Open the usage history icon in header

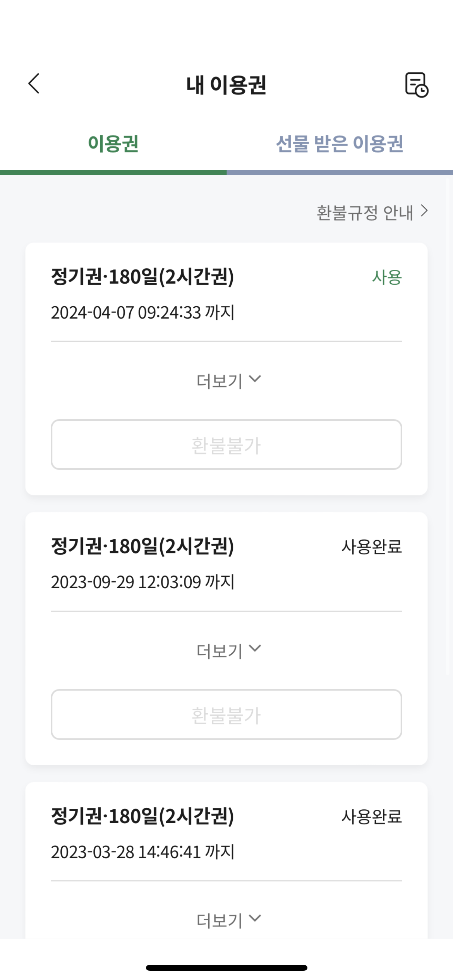click(x=416, y=84)
